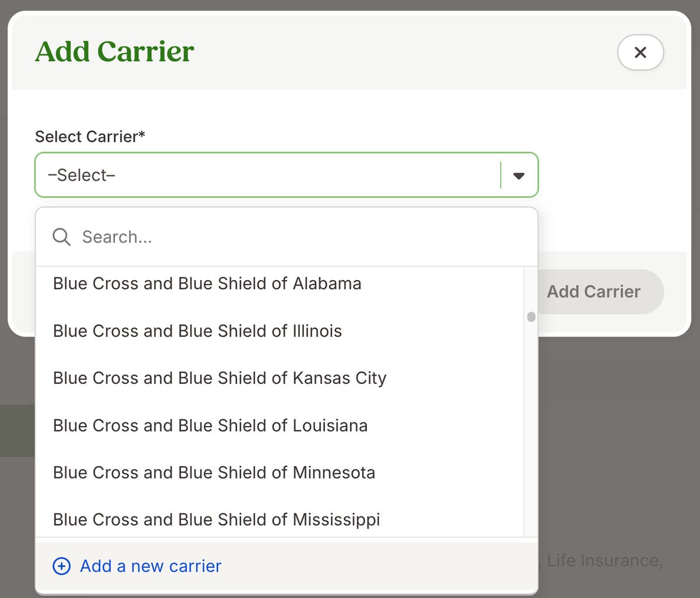
Task: Choose Blue Cross and Blue Shield of Illinois
Action: (197, 331)
